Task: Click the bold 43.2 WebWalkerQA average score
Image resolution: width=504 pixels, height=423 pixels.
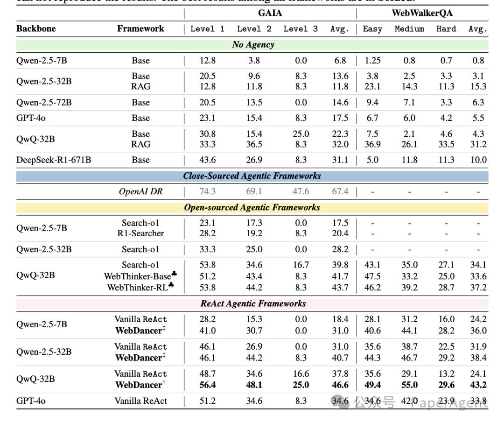Action: point(478,385)
